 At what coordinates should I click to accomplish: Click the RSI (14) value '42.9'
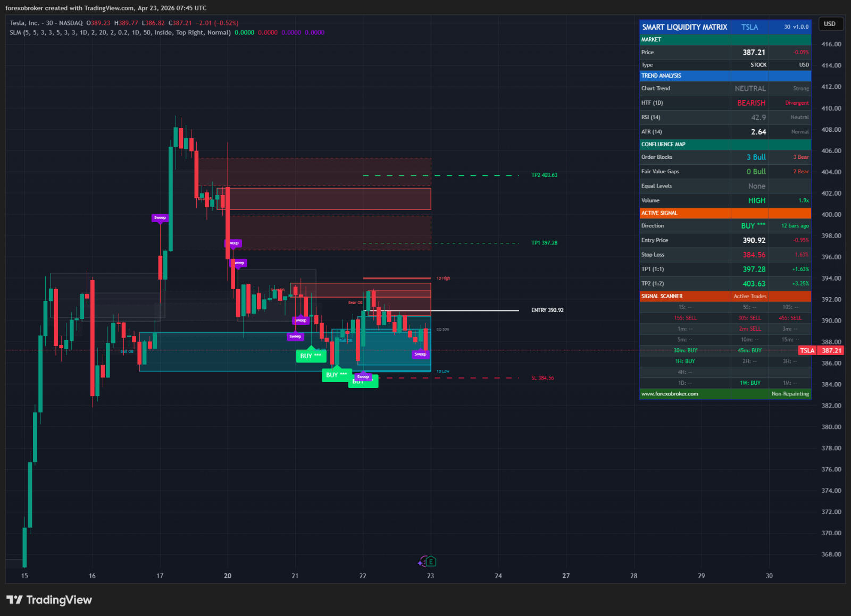758,117
